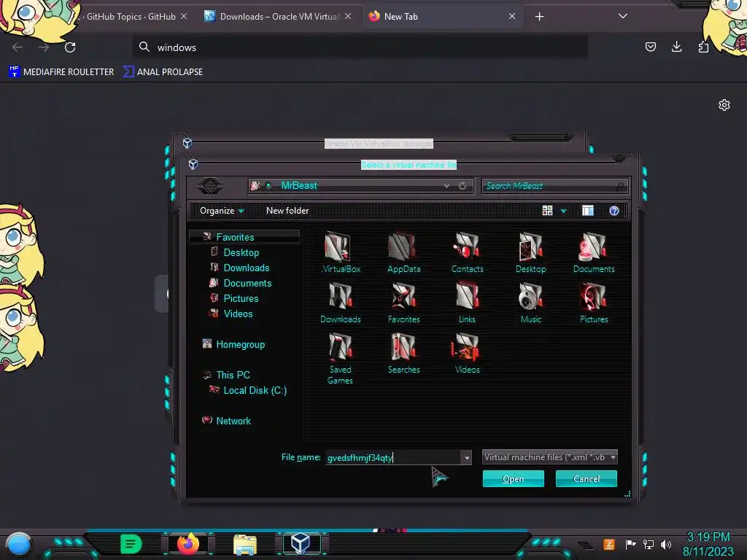Click the Save to Pocket icon

pos(651,47)
